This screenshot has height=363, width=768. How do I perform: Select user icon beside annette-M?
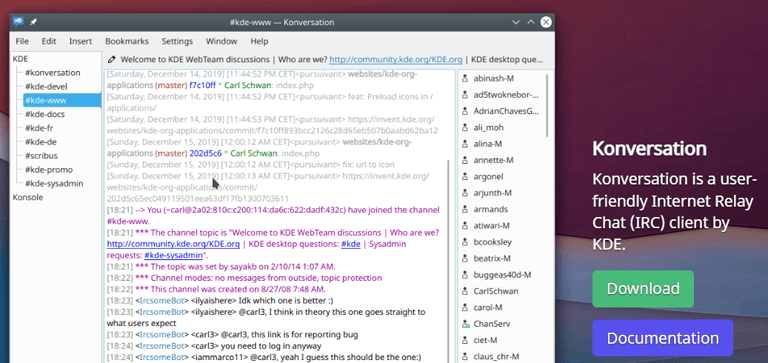pos(465,160)
